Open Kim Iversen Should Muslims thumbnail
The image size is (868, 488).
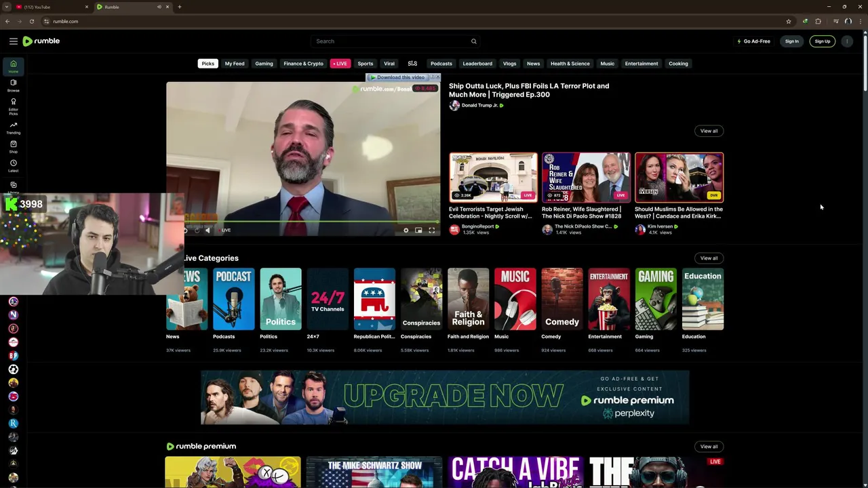click(679, 178)
